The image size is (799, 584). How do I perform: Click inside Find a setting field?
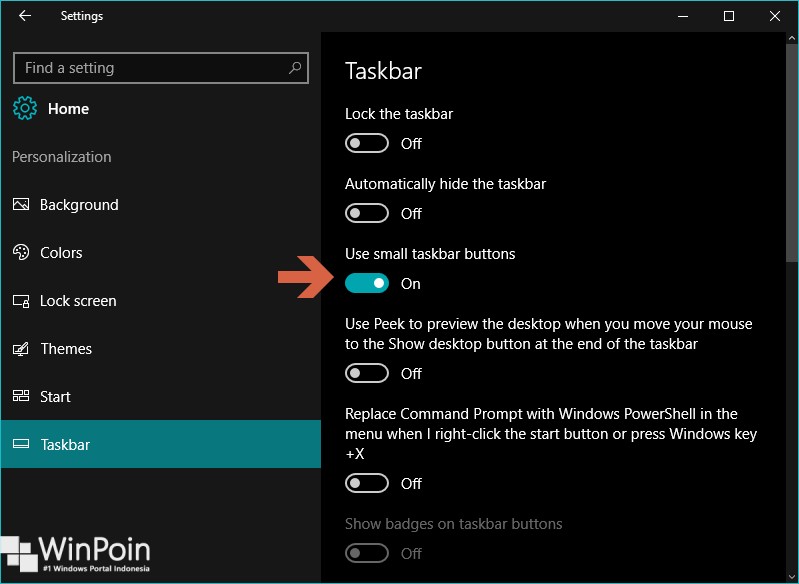(161, 68)
